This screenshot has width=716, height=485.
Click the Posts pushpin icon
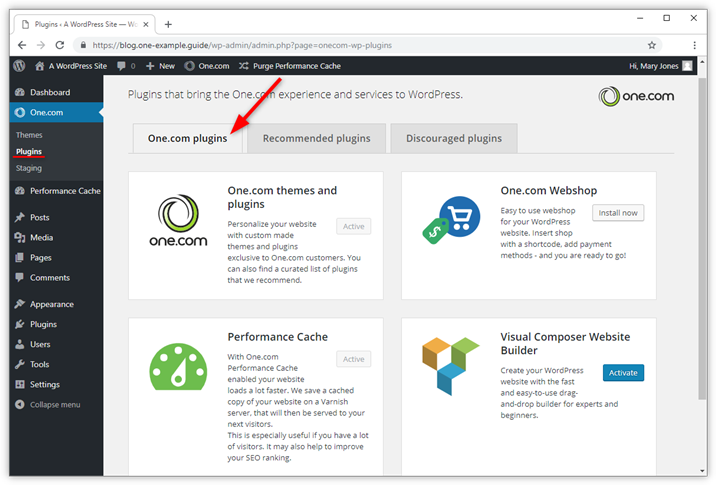click(20, 217)
